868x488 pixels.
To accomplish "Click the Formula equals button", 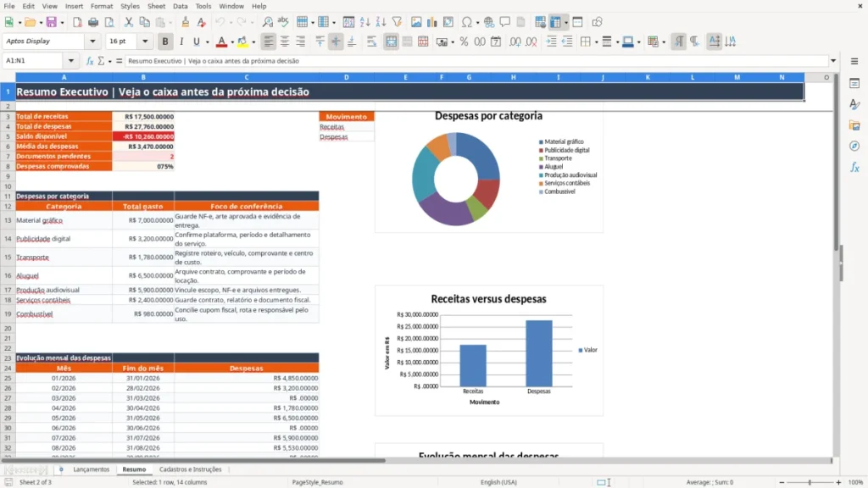I will (x=119, y=61).
